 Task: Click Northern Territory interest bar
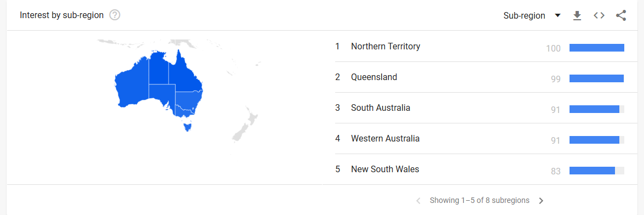597,48
